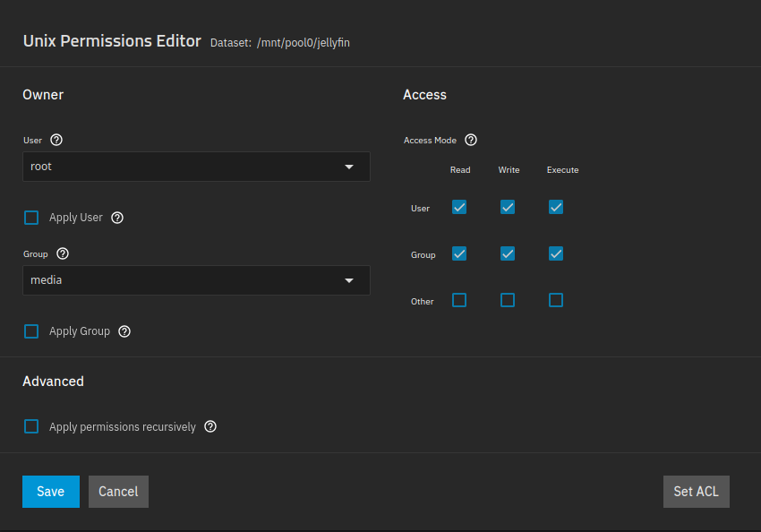Open the Group field help icon
The height and width of the screenshot is (532, 761).
click(62, 253)
